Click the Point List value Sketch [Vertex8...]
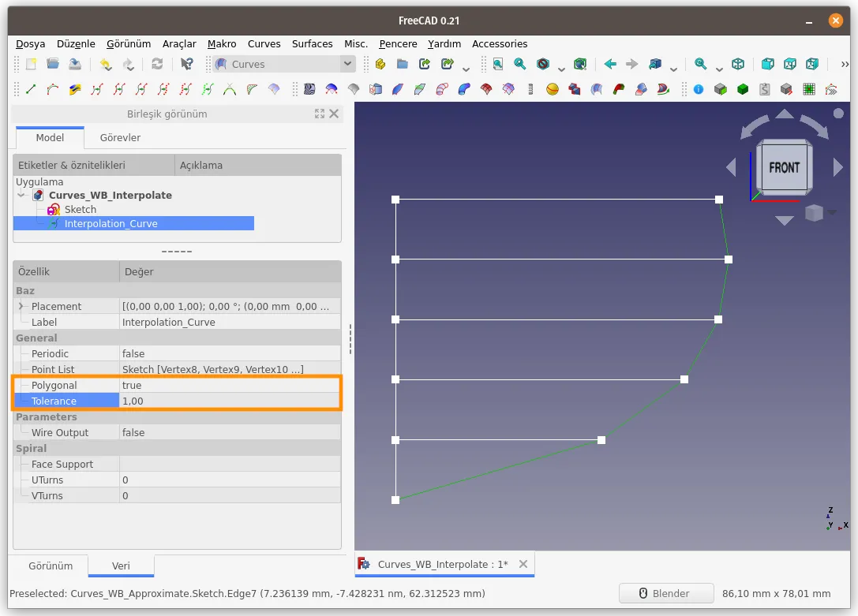The image size is (858, 616). pyautogui.click(x=230, y=369)
